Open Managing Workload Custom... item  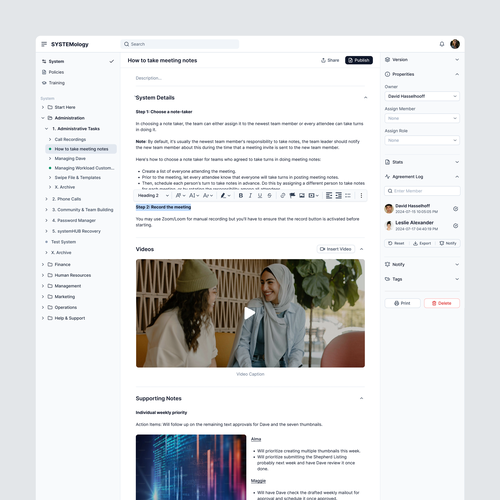click(84, 168)
